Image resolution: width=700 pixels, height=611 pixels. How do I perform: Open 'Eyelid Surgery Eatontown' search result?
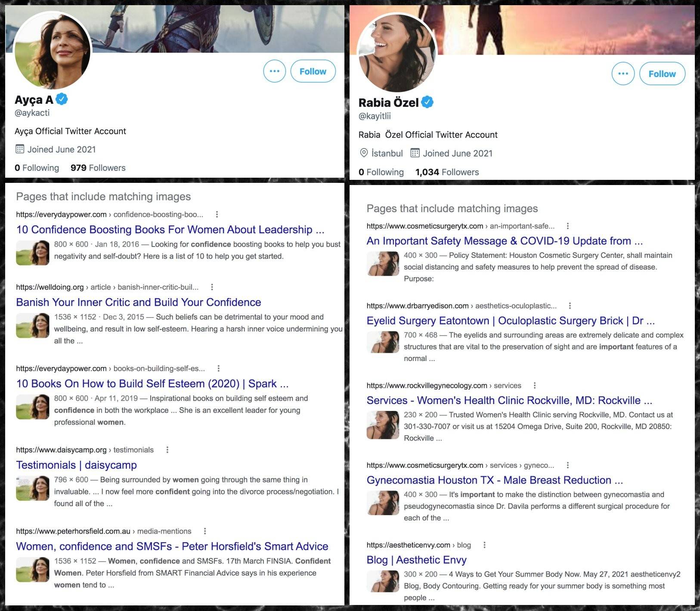click(511, 321)
